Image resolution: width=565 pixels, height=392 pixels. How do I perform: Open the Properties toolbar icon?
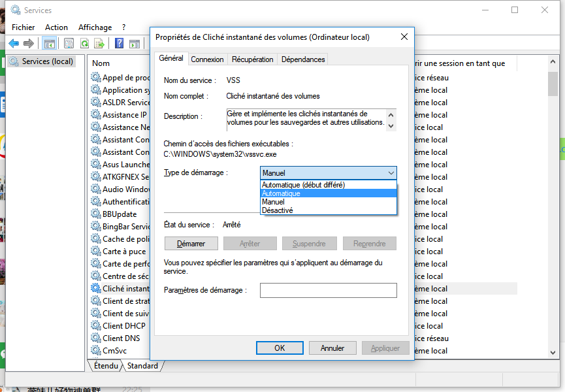[x=69, y=44]
